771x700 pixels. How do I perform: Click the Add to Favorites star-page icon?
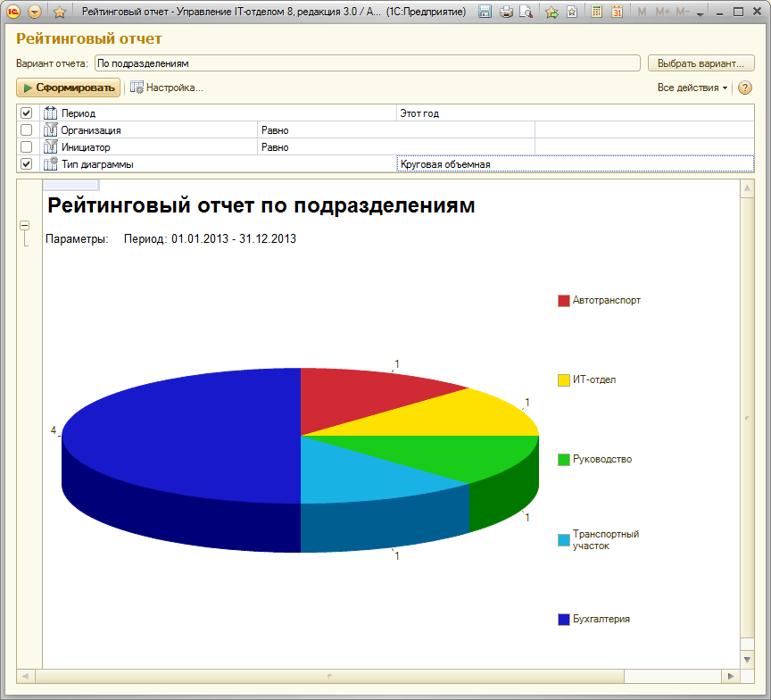[x=571, y=12]
